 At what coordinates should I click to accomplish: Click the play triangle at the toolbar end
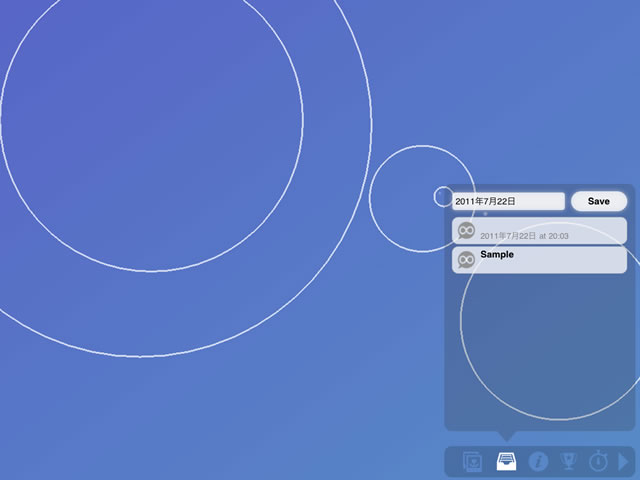[623, 462]
